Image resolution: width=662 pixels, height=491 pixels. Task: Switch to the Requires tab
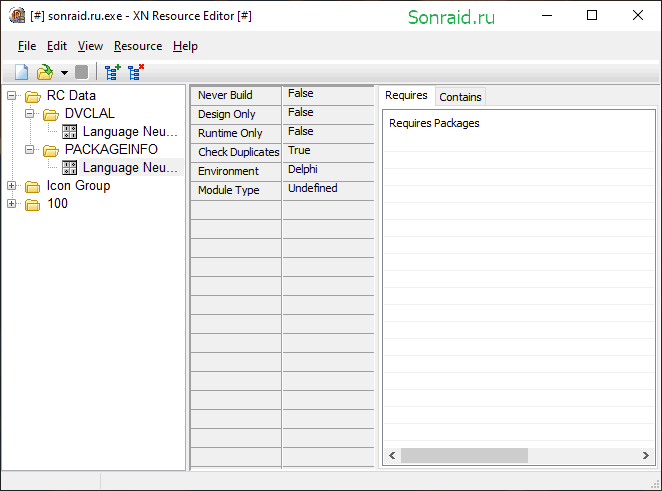[406, 95]
